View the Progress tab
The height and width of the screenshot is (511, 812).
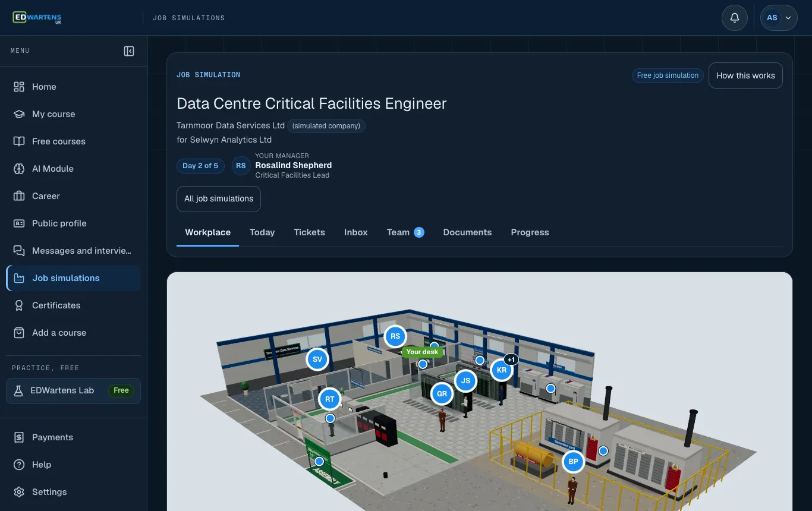(530, 232)
